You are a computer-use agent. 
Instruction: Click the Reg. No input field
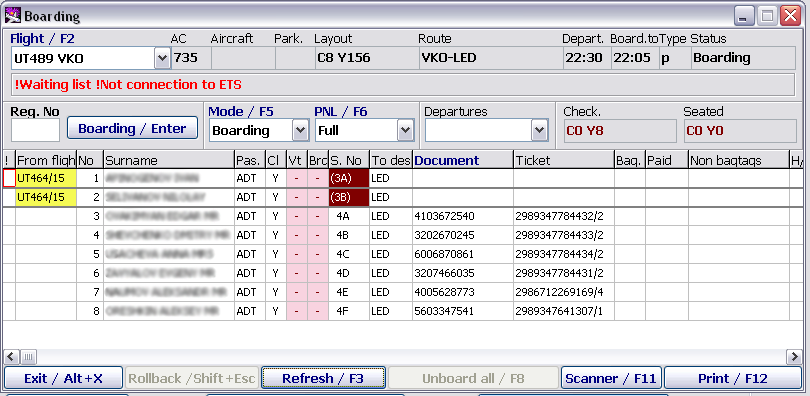[36, 130]
